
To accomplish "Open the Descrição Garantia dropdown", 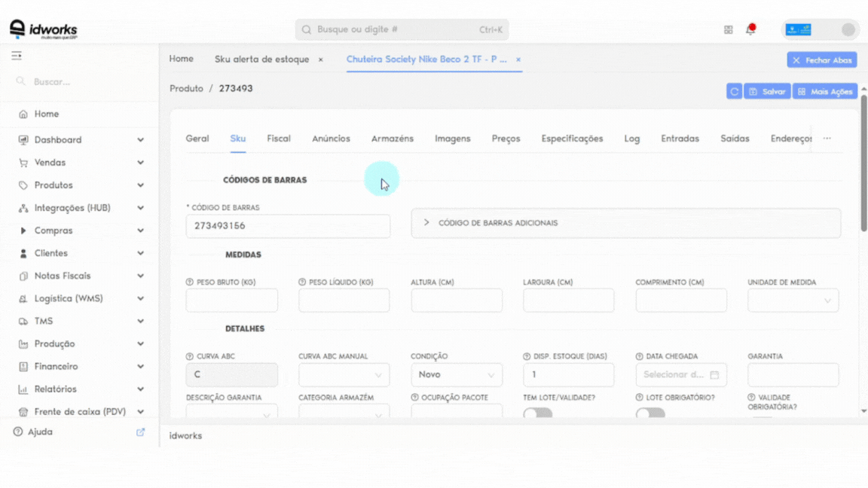I will coord(232,412).
